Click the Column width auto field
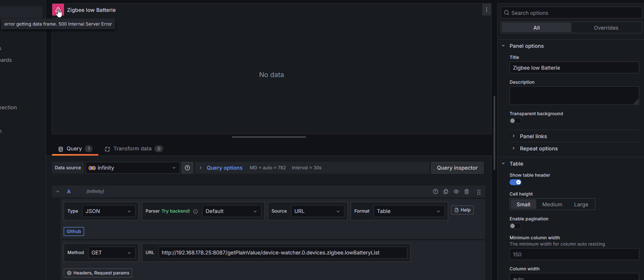 pos(574,277)
